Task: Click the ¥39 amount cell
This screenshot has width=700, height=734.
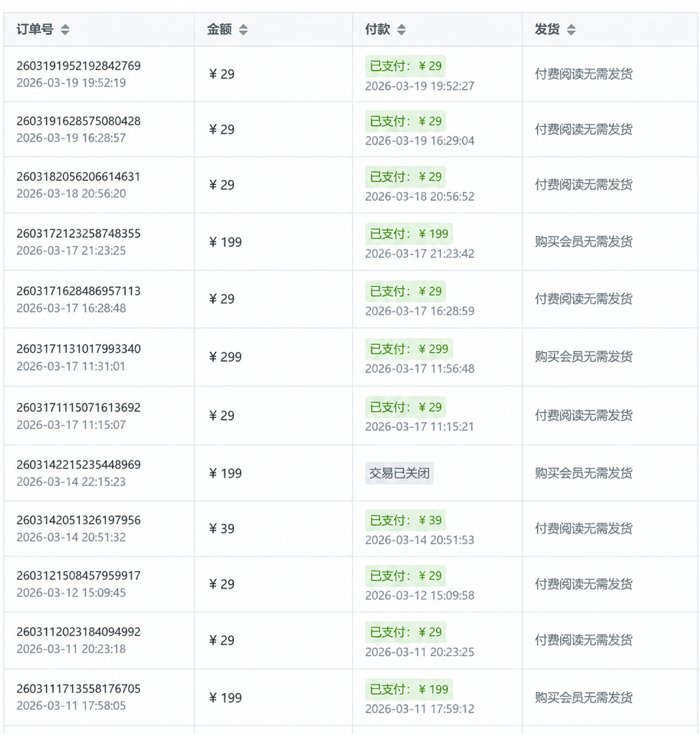Action: click(222, 528)
